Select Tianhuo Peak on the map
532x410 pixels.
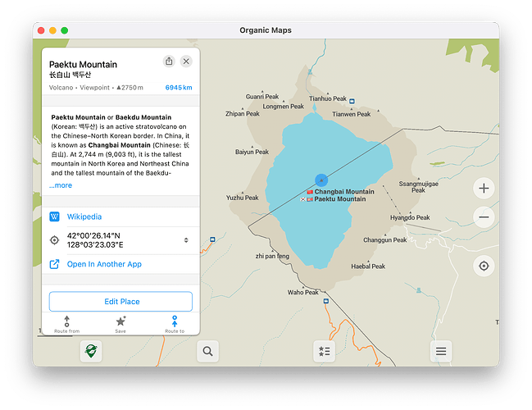(x=328, y=98)
